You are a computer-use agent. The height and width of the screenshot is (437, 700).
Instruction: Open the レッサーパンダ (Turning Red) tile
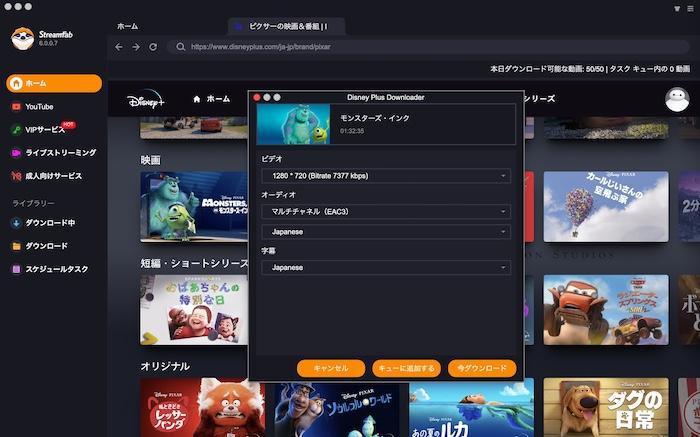203,408
